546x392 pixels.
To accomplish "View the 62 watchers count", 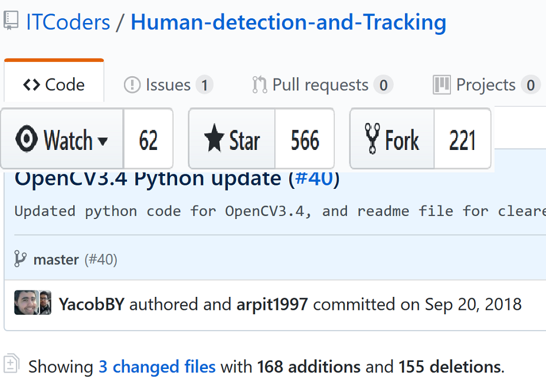I will pos(148,139).
